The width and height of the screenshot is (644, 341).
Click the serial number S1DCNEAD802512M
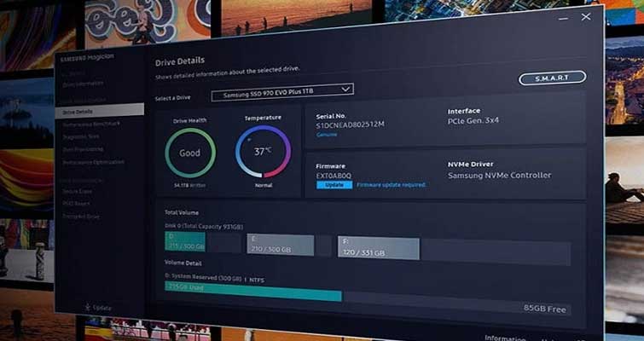[351, 124]
